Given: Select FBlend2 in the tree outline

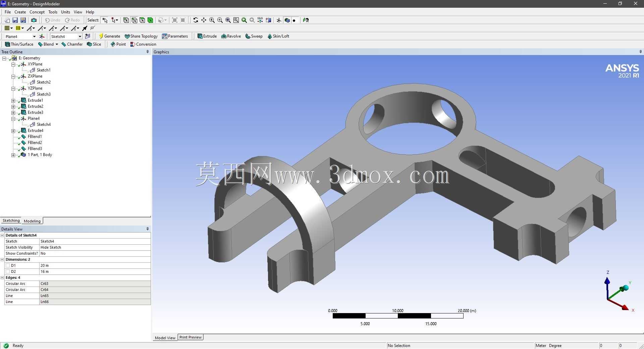Looking at the screenshot, I should coord(35,143).
